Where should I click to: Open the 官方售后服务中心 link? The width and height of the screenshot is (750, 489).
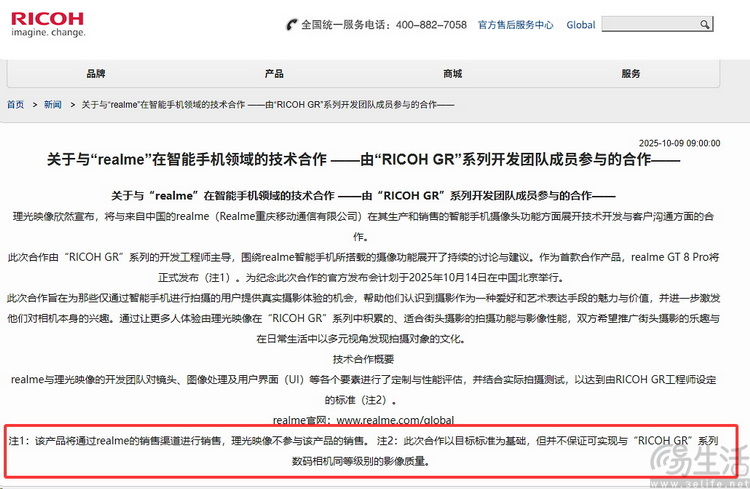tap(516, 25)
